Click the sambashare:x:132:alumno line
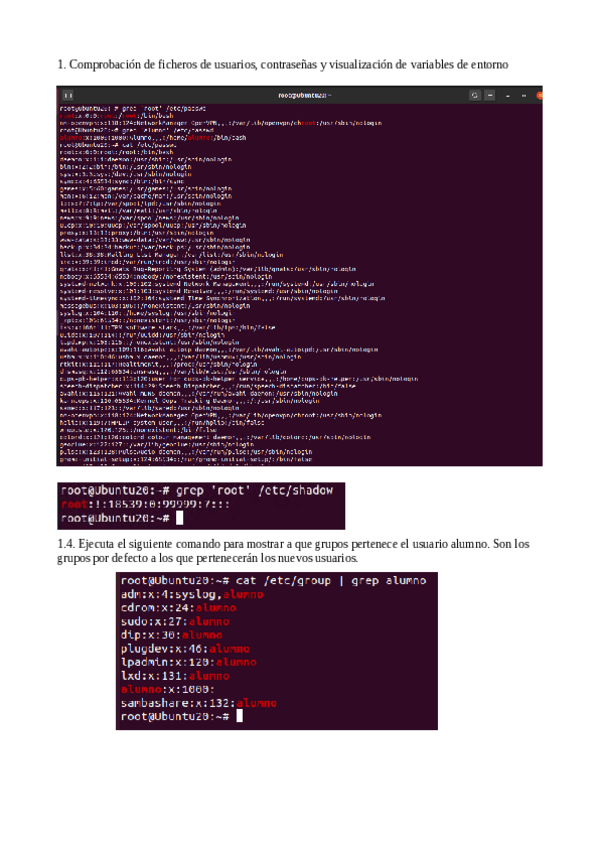The height and width of the screenshot is (848, 599). pos(198,703)
